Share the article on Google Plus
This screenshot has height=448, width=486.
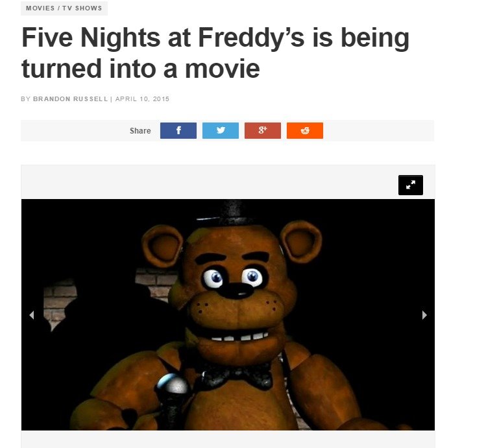click(263, 130)
